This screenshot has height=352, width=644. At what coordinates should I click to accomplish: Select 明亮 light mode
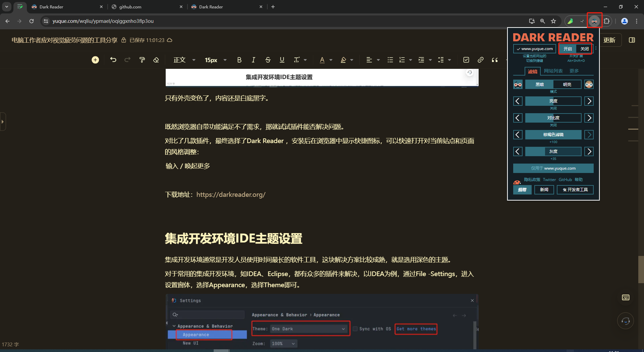pyautogui.click(x=567, y=84)
